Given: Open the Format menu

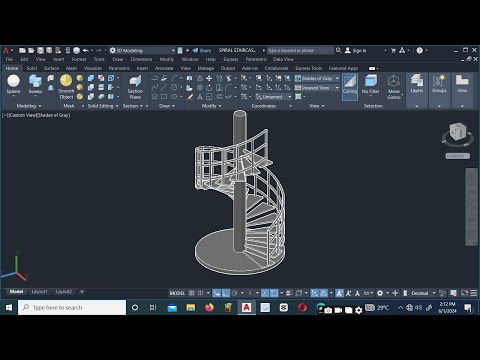Looking at the screenshot, I should click(79, 59).
